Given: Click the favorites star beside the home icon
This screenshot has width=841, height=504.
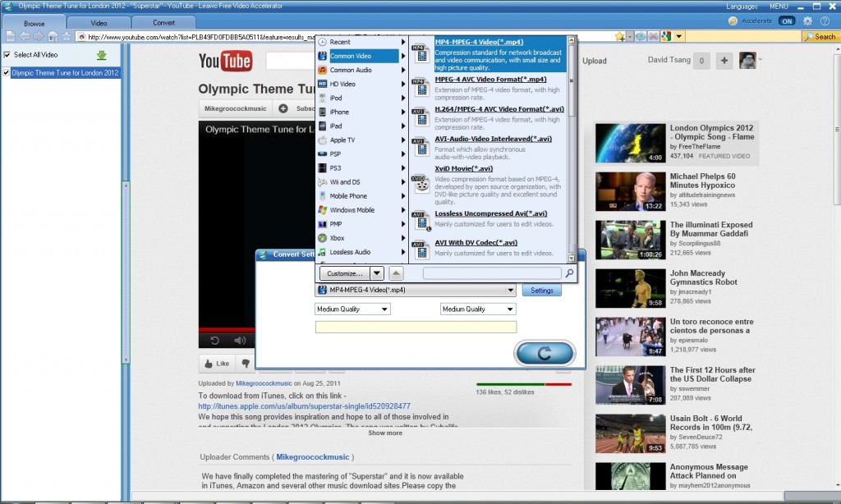Looking at the screenshot, I should click(x=67, y=36).
